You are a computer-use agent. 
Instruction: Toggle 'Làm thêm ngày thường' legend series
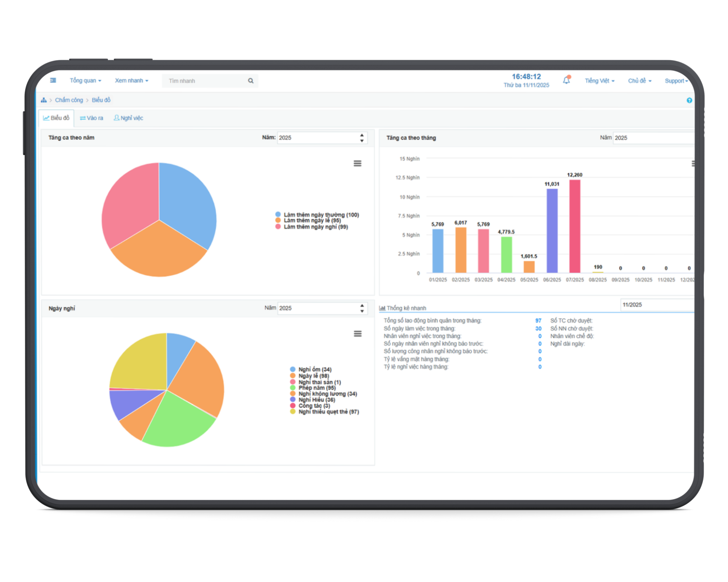pos(321,215)
